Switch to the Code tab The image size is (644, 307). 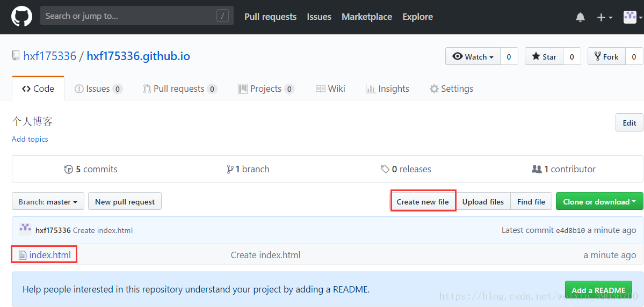click(38, 89)
